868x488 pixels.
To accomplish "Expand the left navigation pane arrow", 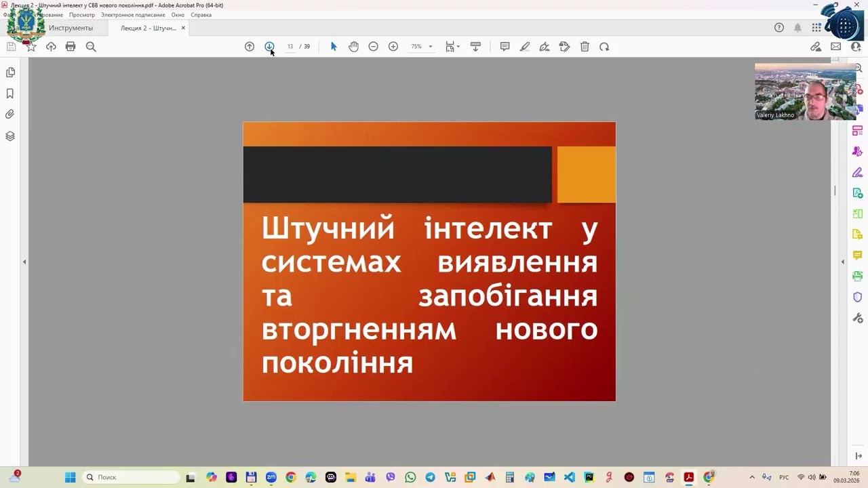I will (x=24, y=262).
